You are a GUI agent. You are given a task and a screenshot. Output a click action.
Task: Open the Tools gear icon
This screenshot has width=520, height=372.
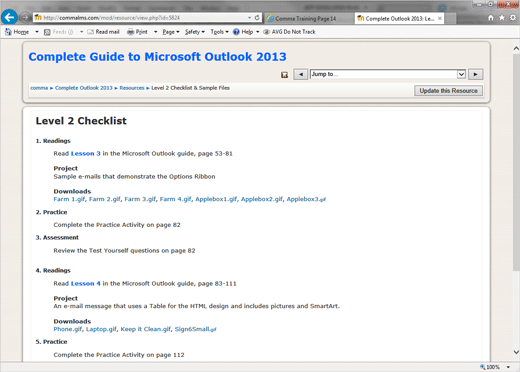513,18
